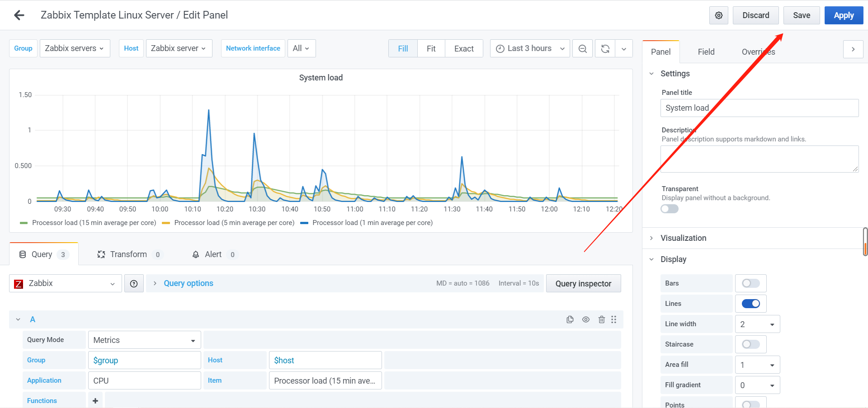The height and width of the screenshot is (408, 868).
Task: Click the drag handle of query A
Action: coord(613,319)
